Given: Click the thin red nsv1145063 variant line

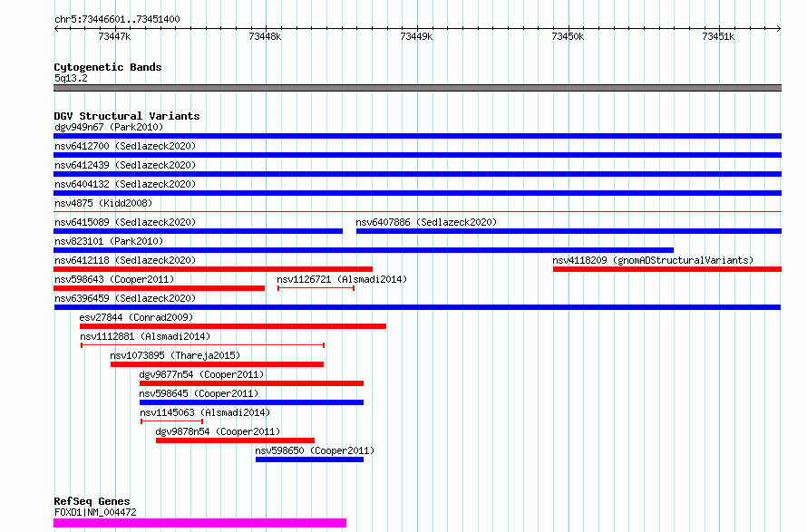Looking at the screenshot, I should [172, 421].
